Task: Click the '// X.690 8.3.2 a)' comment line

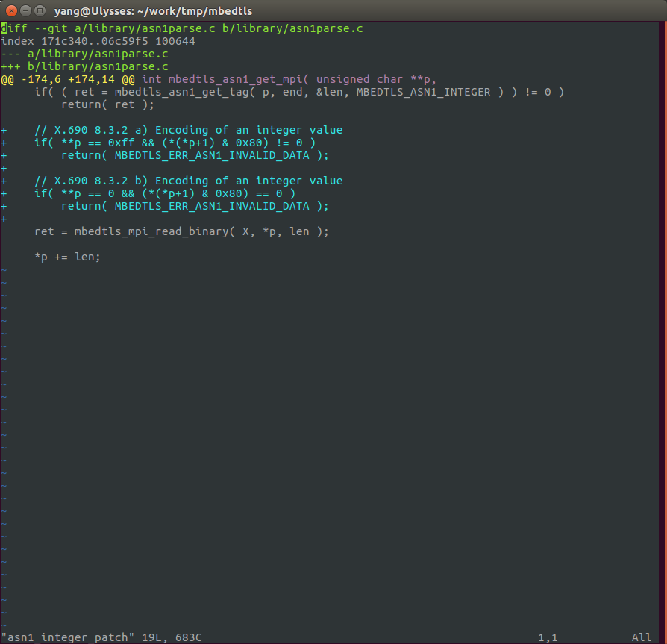Action: (x=172, y=130)
